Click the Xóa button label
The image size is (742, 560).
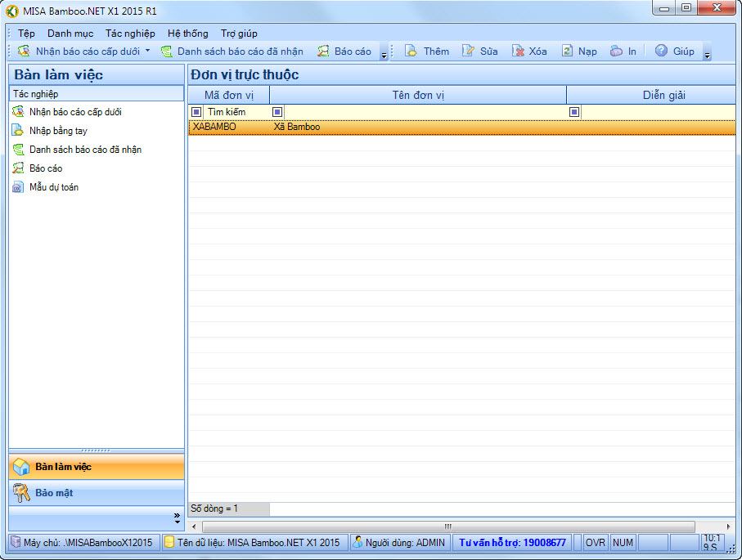coord(538,51)
